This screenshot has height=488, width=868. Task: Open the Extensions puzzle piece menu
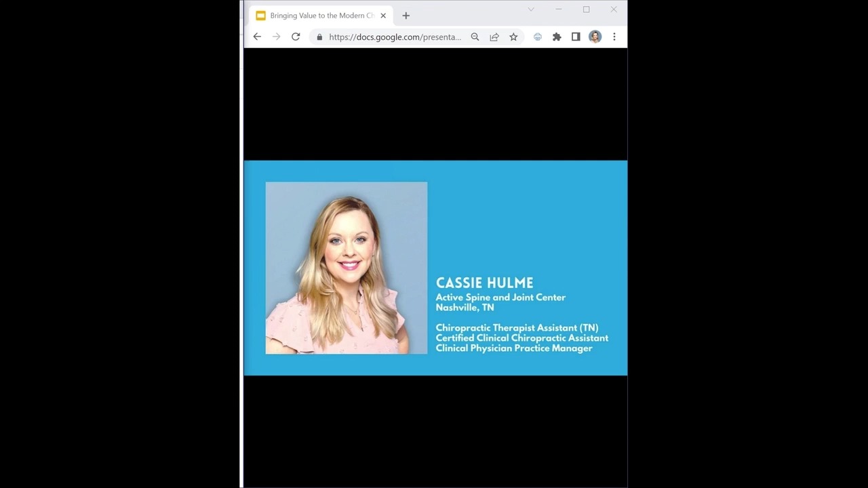[557, 37]
